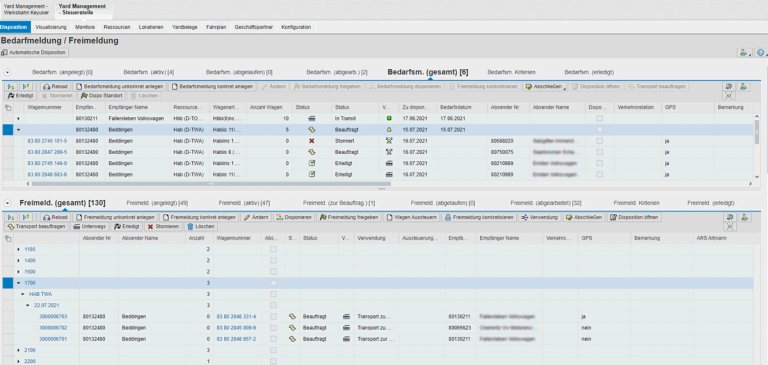Image resolution: width=768 pixels, height=365 pixels.
Task: Select Freimeld. (angelegt) [49] tab
Action: (157, 203)
